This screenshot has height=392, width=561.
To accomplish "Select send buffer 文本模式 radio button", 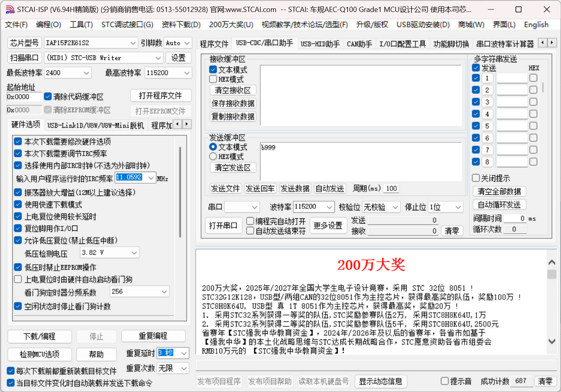I will tap(213, 147).
